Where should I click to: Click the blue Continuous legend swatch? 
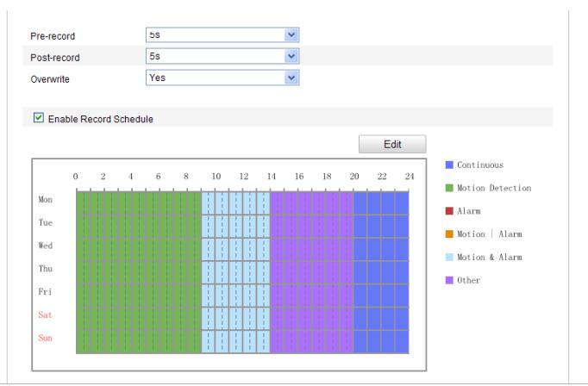click(x=449, y=165)
